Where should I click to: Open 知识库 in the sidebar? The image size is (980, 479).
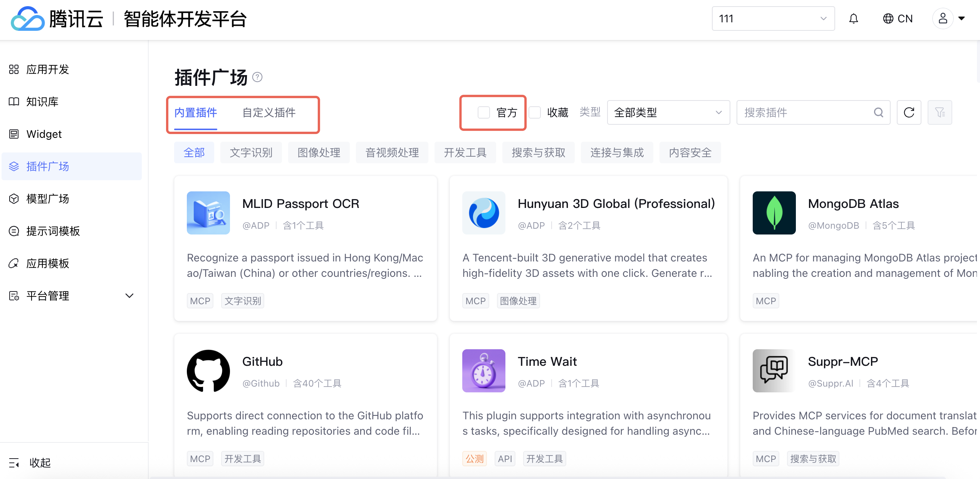point(42,102)
